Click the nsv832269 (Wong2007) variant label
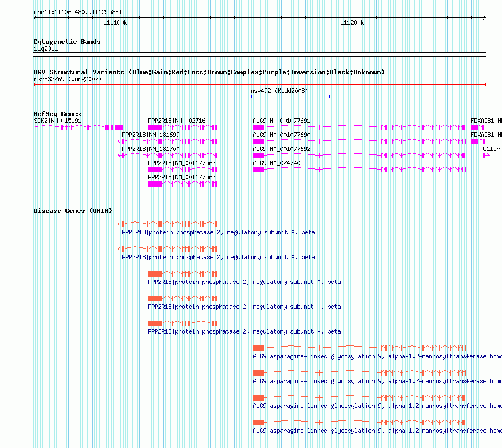Image resolution: width=502 pixels, height=448 pixels. point(68,79)
